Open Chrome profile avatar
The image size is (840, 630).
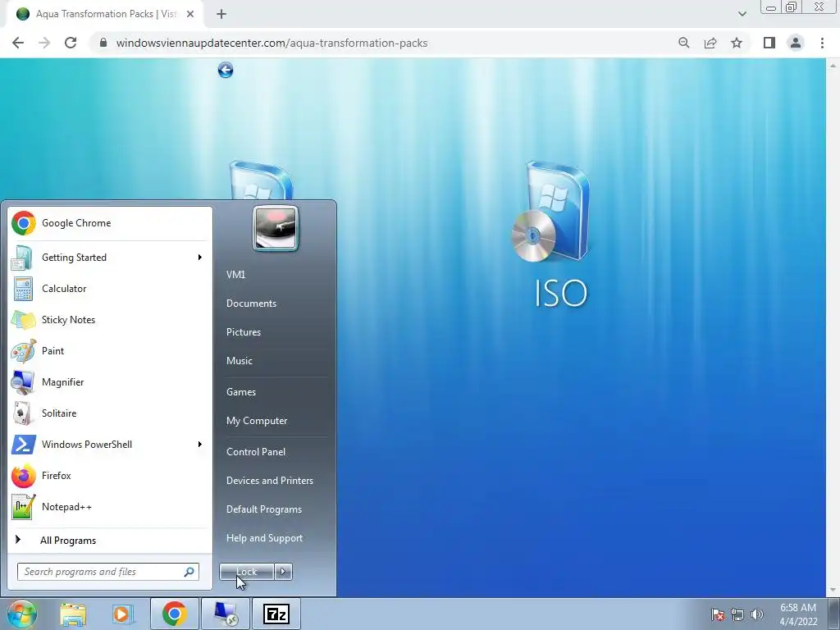[x=796, y=43]
